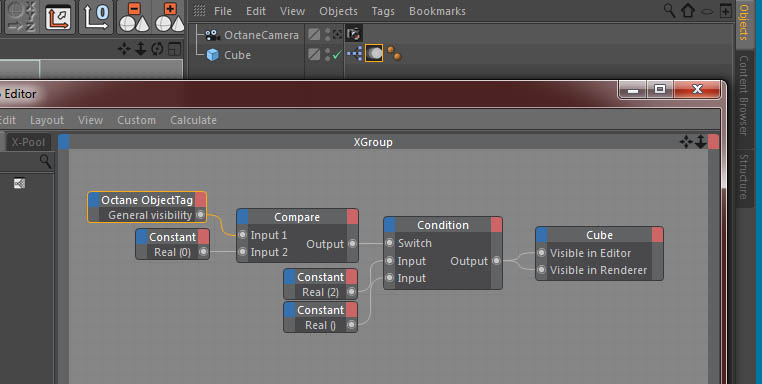The width and height of the screenshot is (762, 384).
Task: Toggle the OctaneCamera active camera crosshair
Action: coord(337,34)
